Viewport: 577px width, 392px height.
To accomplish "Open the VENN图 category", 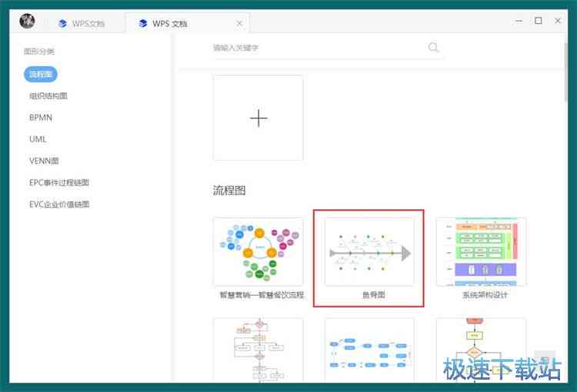I will click(x=44, y=161).
